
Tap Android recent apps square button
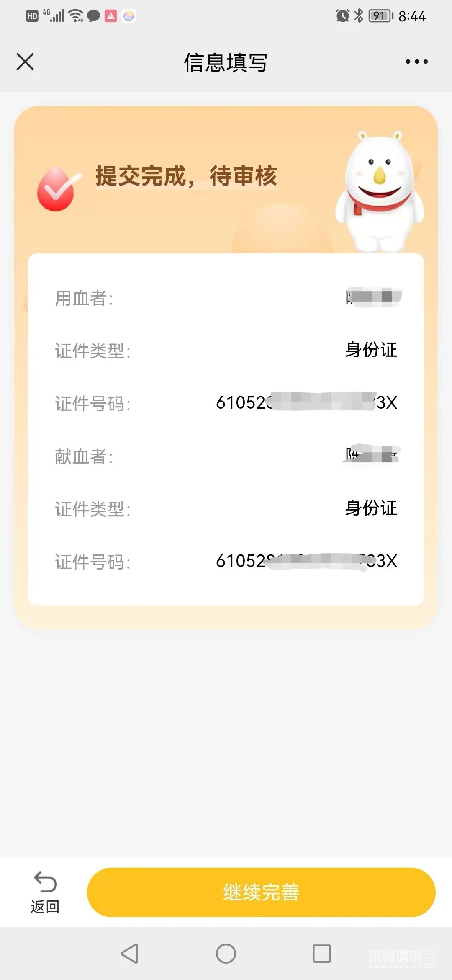pyautogui.click(x=322, y=954)
